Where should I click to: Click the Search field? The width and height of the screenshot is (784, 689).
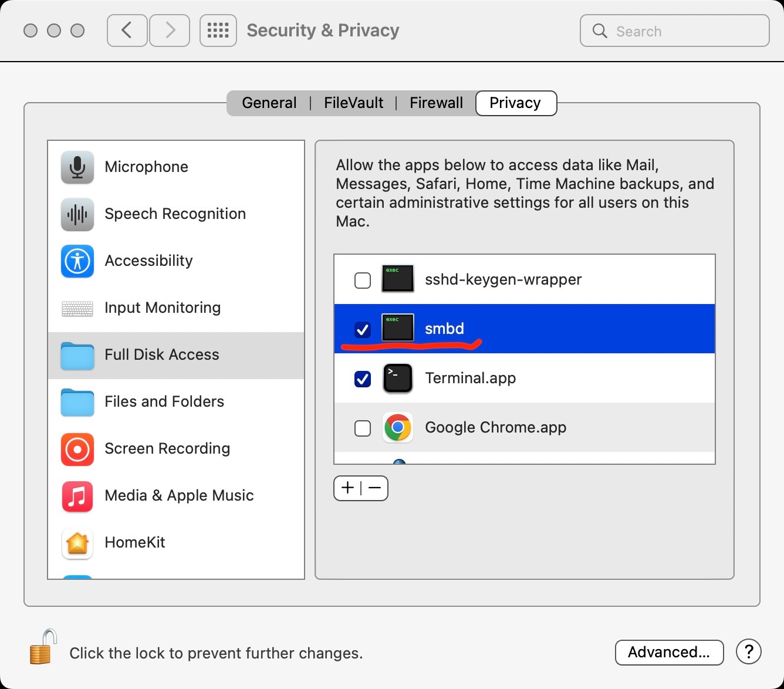coord(675,31)
